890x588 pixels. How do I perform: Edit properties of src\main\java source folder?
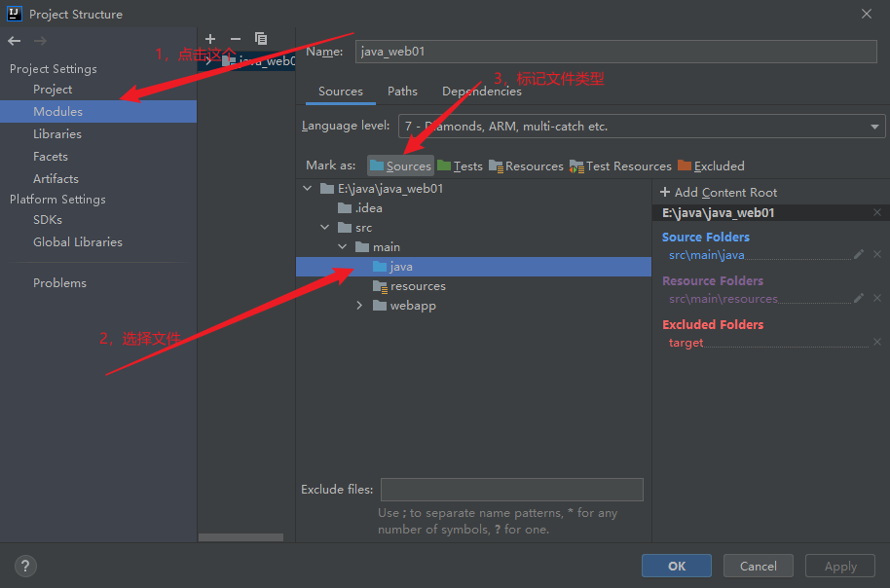859,254
